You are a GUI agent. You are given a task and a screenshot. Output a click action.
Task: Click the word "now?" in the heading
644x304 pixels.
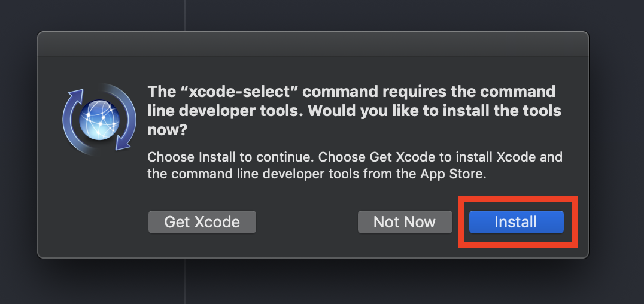[x=167, y=130]
